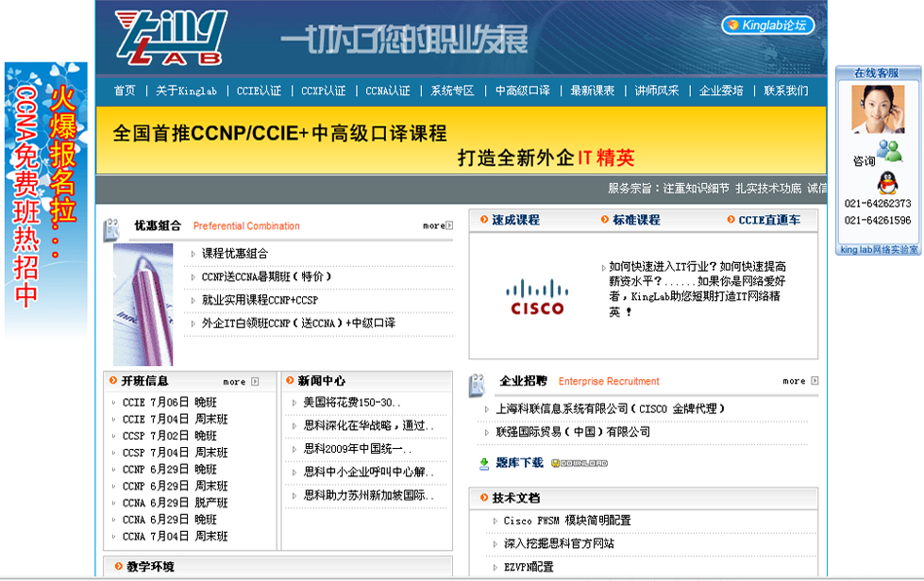Viewport: 924px width, 581px height.
Task: Click the pen image thumbnail
Action: (x=143, y=305)
